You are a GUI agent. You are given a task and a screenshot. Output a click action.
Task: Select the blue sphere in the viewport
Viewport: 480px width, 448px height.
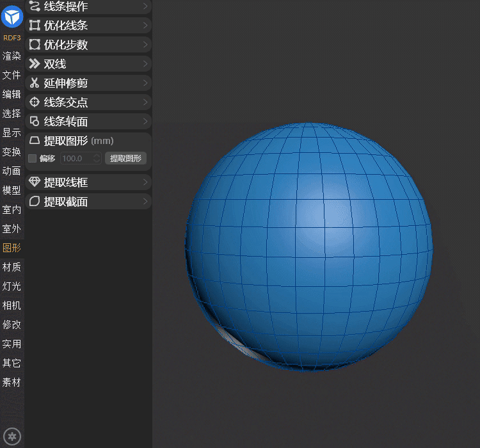(x=308, y=246)
